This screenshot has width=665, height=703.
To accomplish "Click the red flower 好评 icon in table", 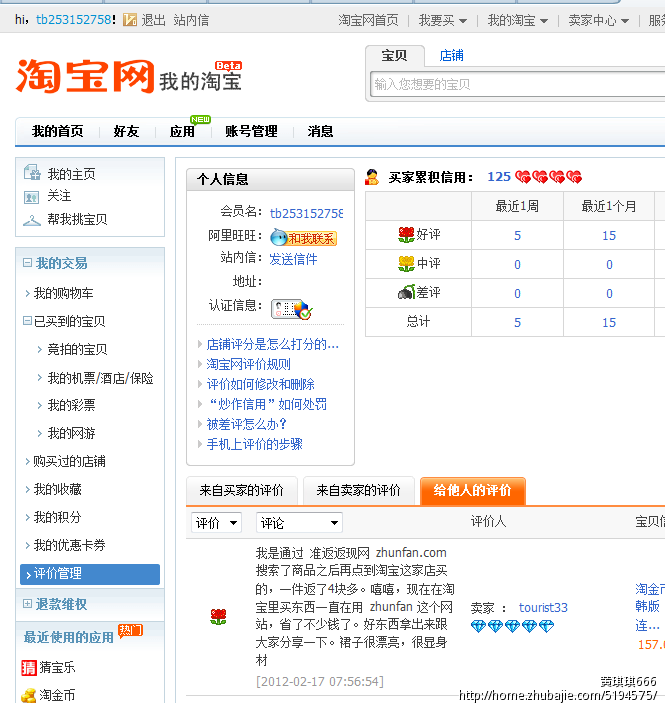I will pyautogui.click(x=406, y=234).
